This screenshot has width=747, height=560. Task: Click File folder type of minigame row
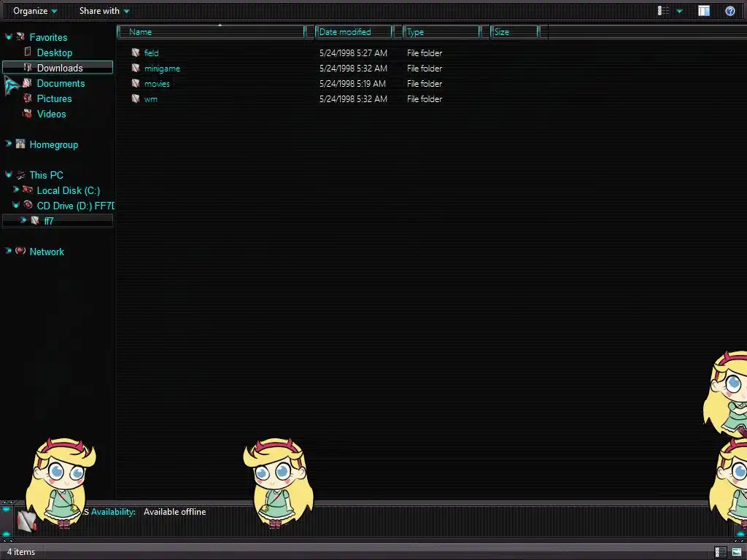pyautogui.click(x=425, y=68)
